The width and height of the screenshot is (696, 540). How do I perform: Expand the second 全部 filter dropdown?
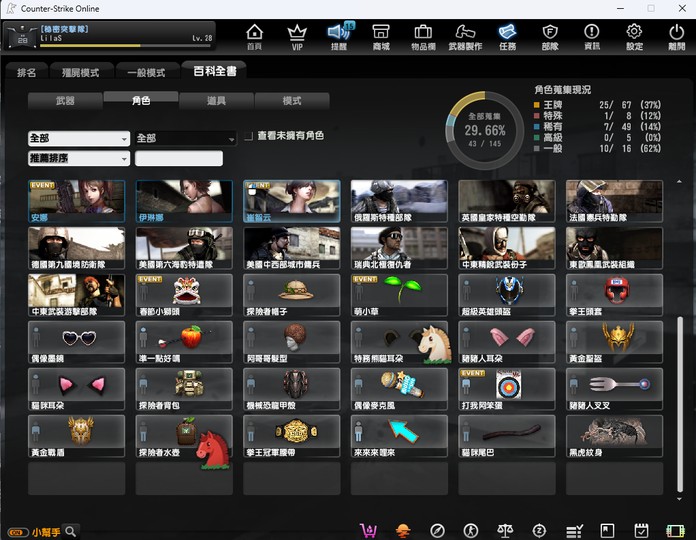click(x=185, y=139)
